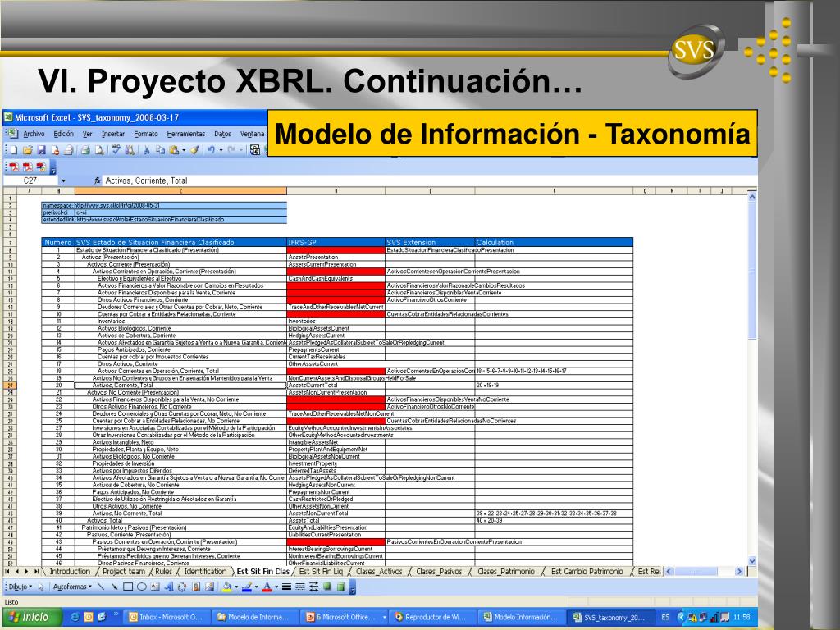This screenshot has height=630, width=840.
Task: Select the Oval drawing tool
Action: pyautogui.click(x=141, y=587)
